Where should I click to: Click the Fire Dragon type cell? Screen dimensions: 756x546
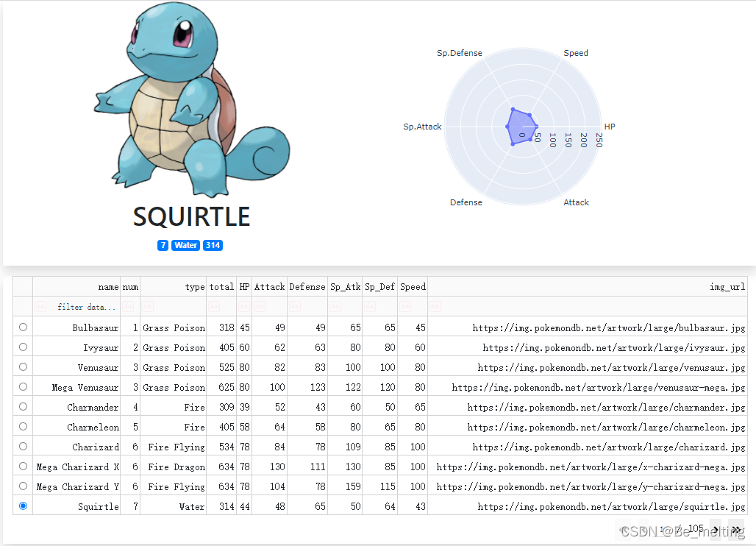[174, 467]
